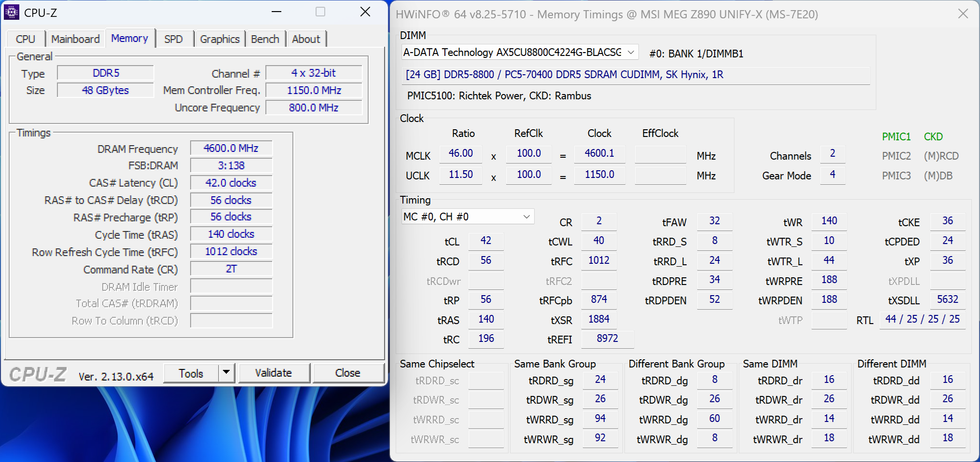980x462 pixels.
Task: Click the empty tWTP field
Action: [829, 319]
